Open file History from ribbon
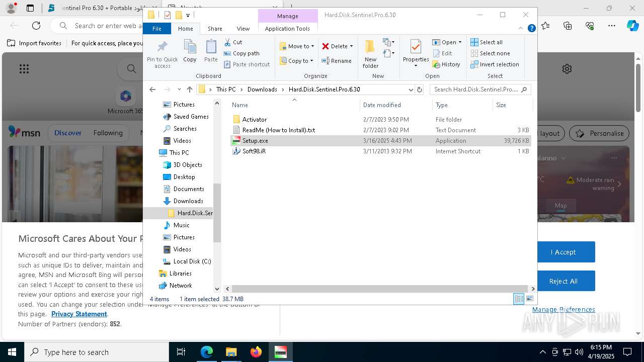The width and height of the screenshot is (644, 362). [446, 64]
